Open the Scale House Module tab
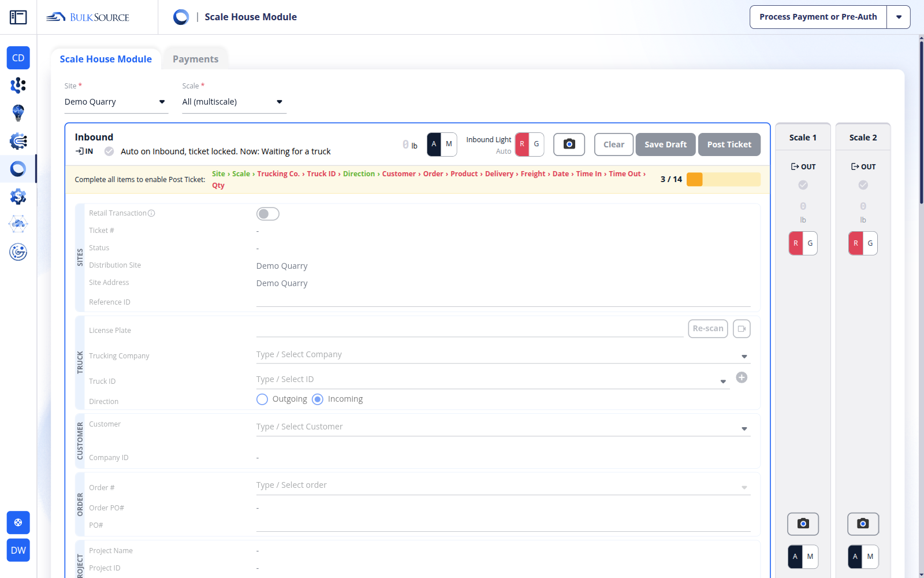The width and height of the screenshot is (924, 578). pyautogui.click(x=106, y=59)
